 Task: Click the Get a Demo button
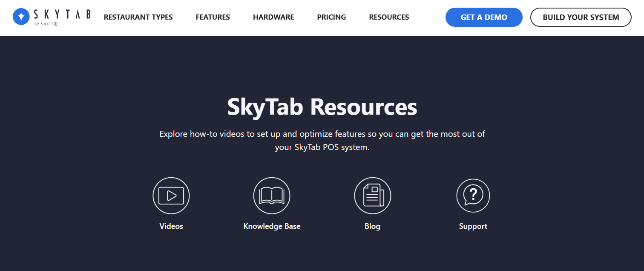coord(484,17)
